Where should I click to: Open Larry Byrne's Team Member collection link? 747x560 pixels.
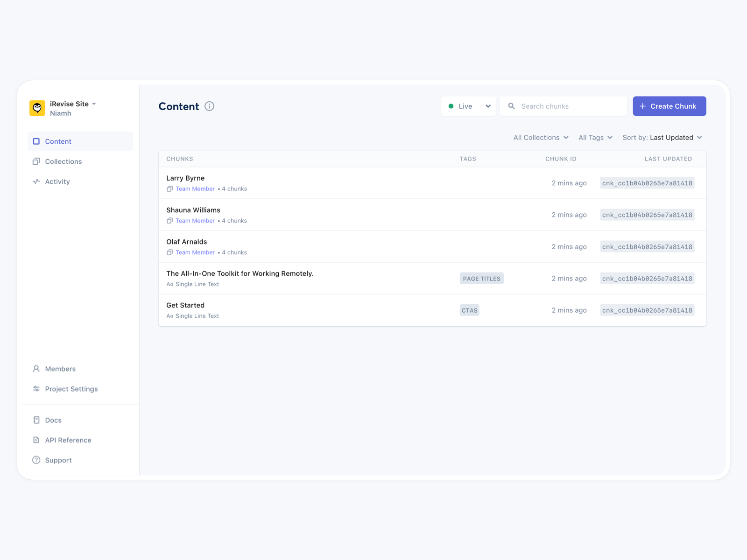(195, 189)
